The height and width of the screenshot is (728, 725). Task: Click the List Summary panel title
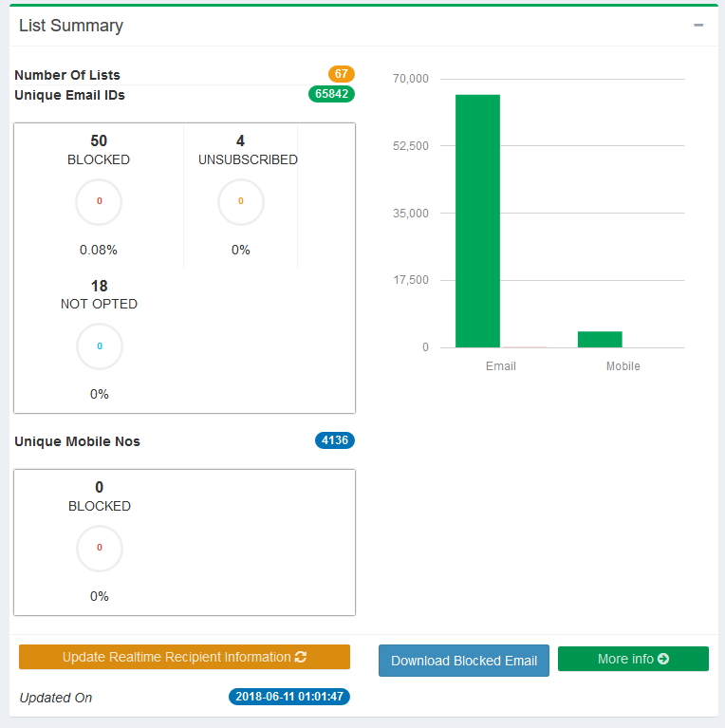[71, 26]
